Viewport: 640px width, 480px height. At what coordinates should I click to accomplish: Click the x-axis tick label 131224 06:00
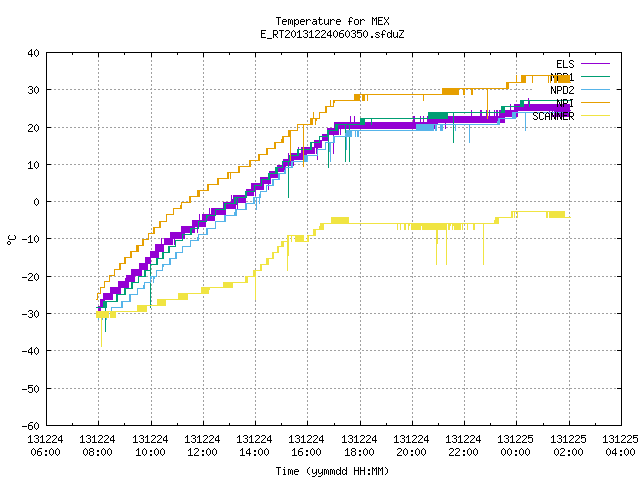45,446
